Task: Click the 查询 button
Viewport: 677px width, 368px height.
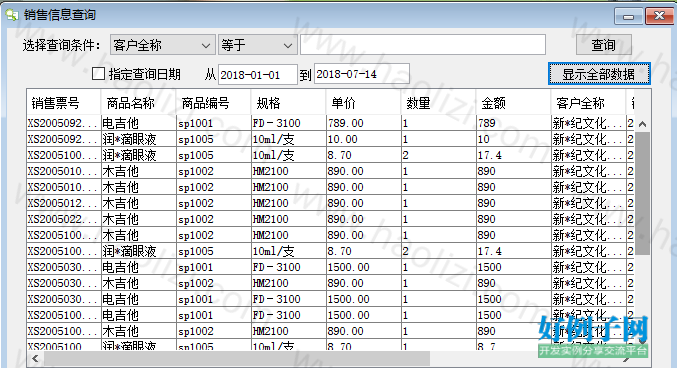Action: click(x=604, y=45)
